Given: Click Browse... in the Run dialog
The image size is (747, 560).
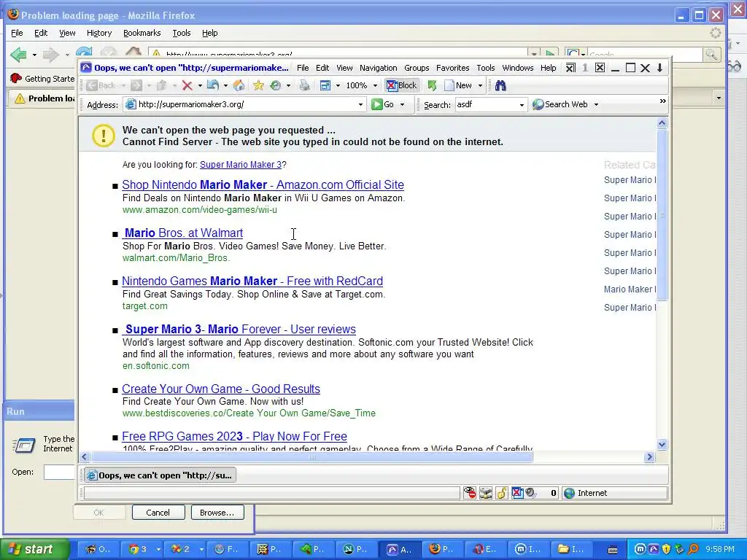Looking at the screenshot, I should click(217, 513).
